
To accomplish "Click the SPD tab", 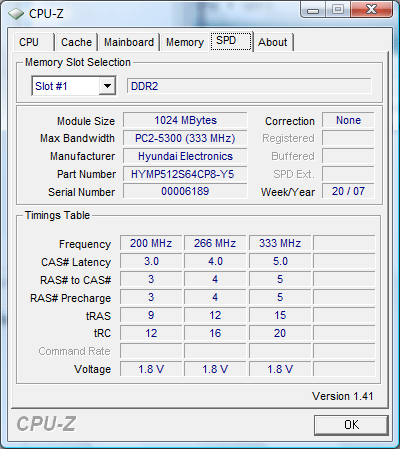I will pyautogui.click(x=231, y=41).
